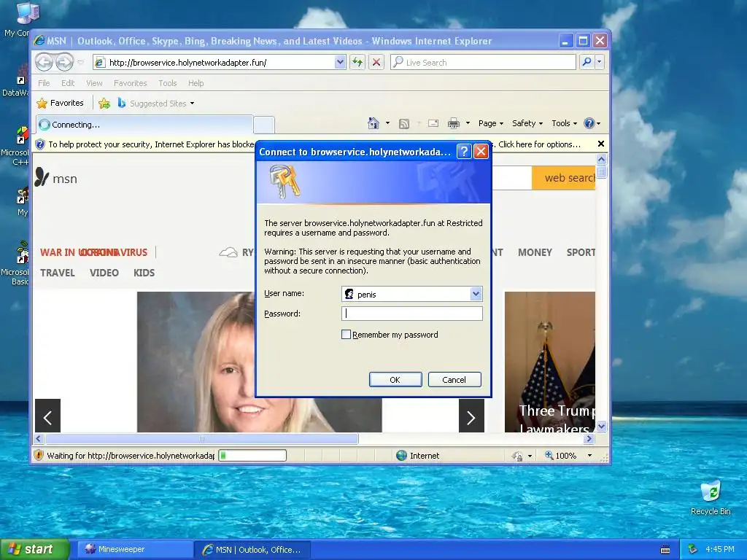
Task: Click the status bar security shield icon
Action: pyautogui.click(x=39, y=455)
